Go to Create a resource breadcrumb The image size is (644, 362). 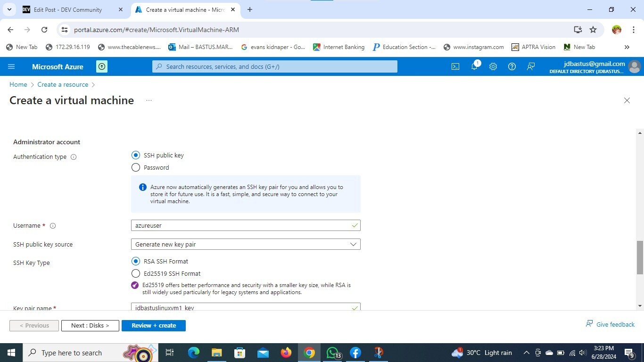[63, 84]
